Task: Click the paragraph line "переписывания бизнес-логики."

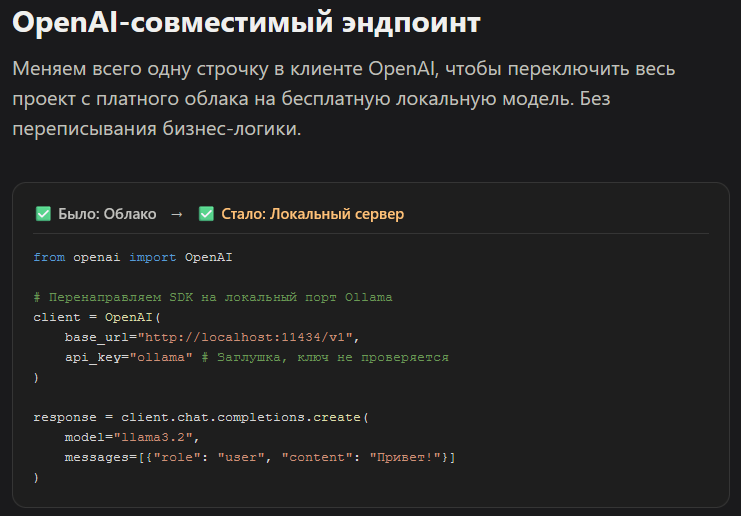Action: [x=156, y=129]
